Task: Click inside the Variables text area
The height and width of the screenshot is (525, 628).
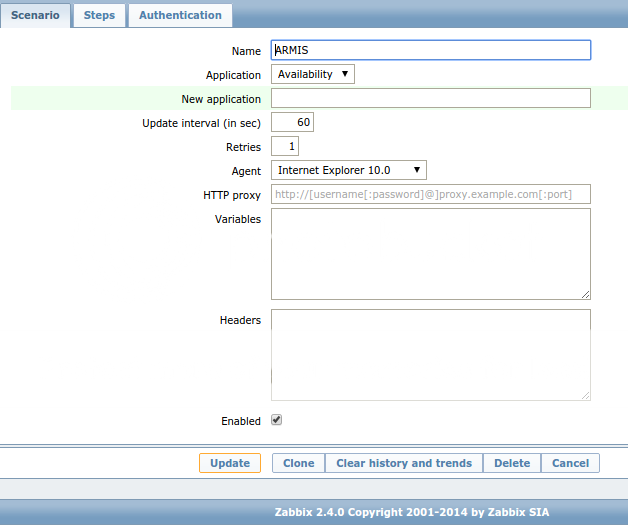Action: coord(430,253)
